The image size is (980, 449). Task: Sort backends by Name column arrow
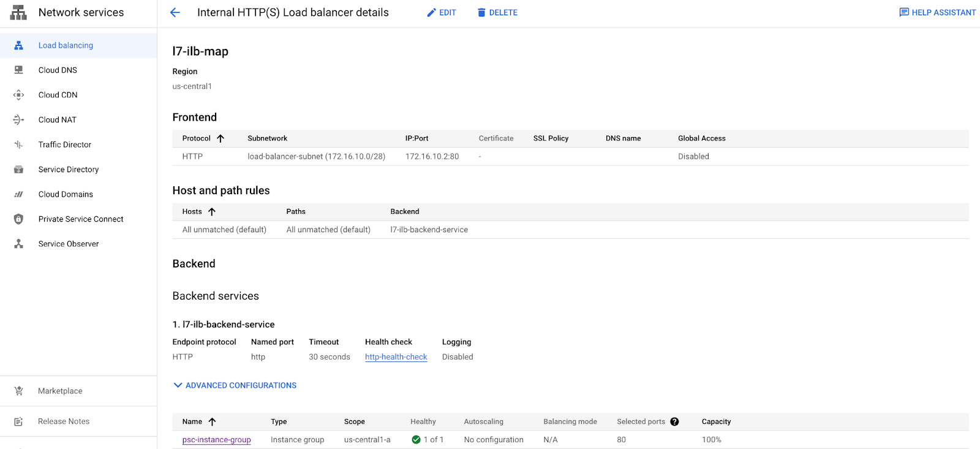click(x=213, y=421)
